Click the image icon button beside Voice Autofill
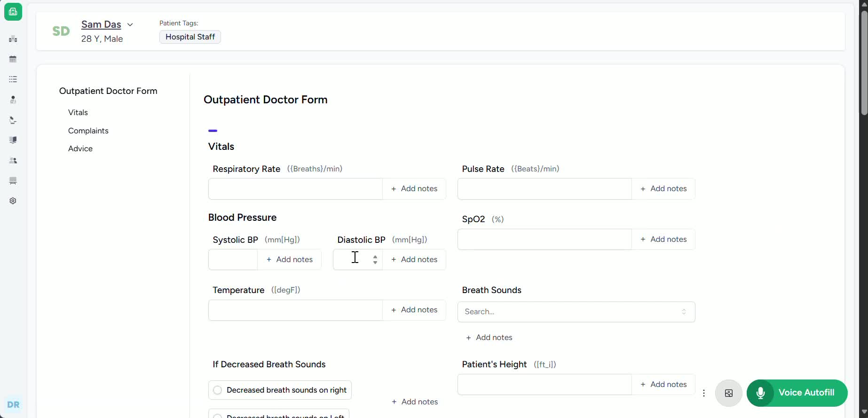868x418 pixels. (729, 393)
